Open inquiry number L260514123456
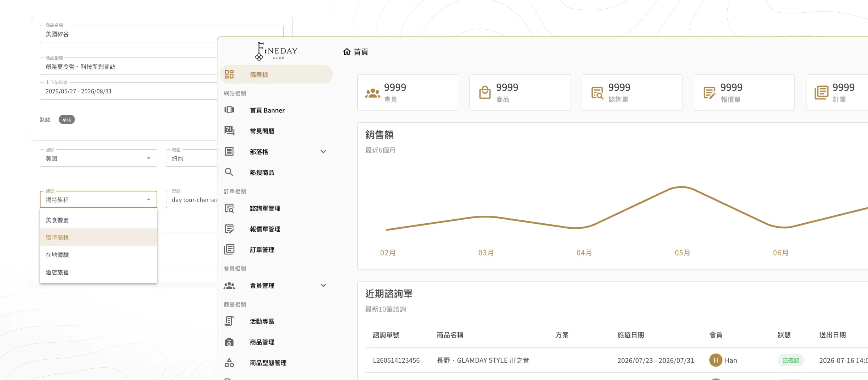Viewport: 868px width, 380px height. [x=396, y=360]
